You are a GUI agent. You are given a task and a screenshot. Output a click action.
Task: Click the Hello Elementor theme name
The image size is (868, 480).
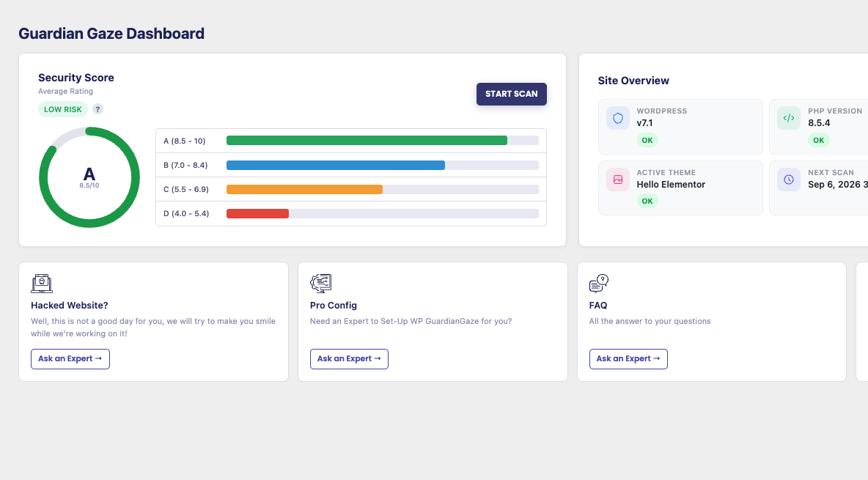(x=671, y=185)
